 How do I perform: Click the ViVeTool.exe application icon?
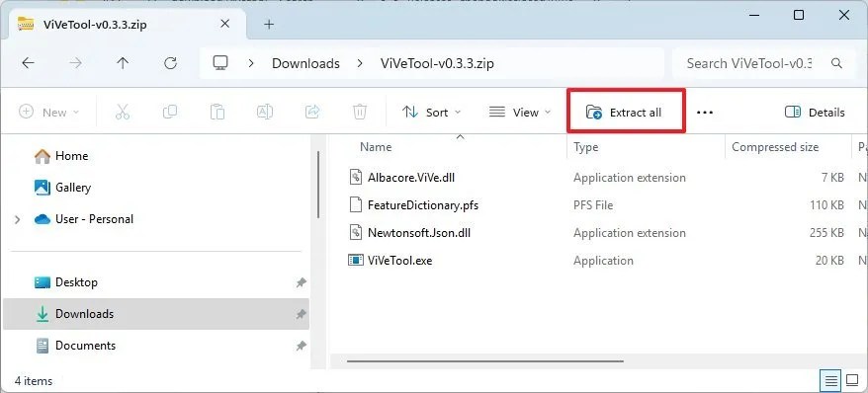pos(355,260)
